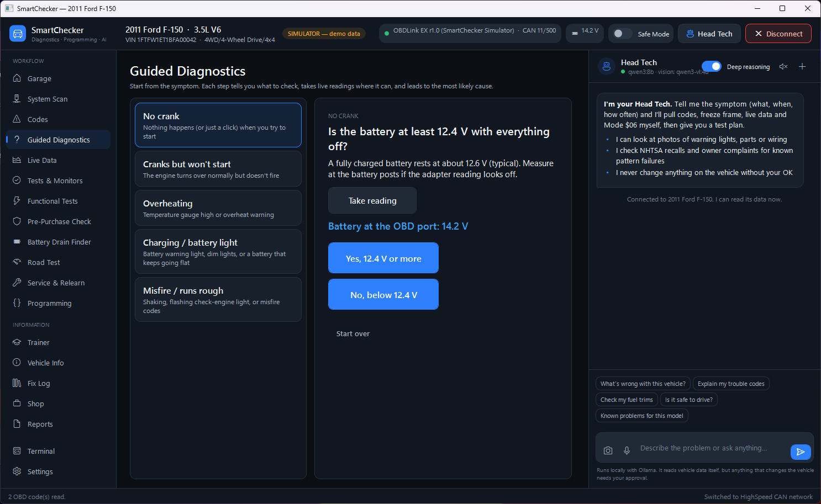This screenshot has width=821, height=504.
Task: Disconnect from the vehicle
Action: [778, 34]
